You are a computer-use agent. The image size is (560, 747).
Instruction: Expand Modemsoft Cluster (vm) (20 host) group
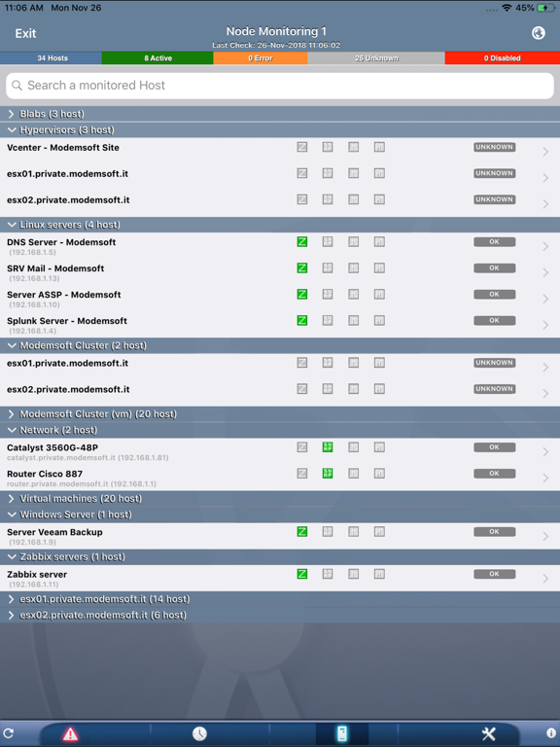pyautogui.click(x=280, y=414)
